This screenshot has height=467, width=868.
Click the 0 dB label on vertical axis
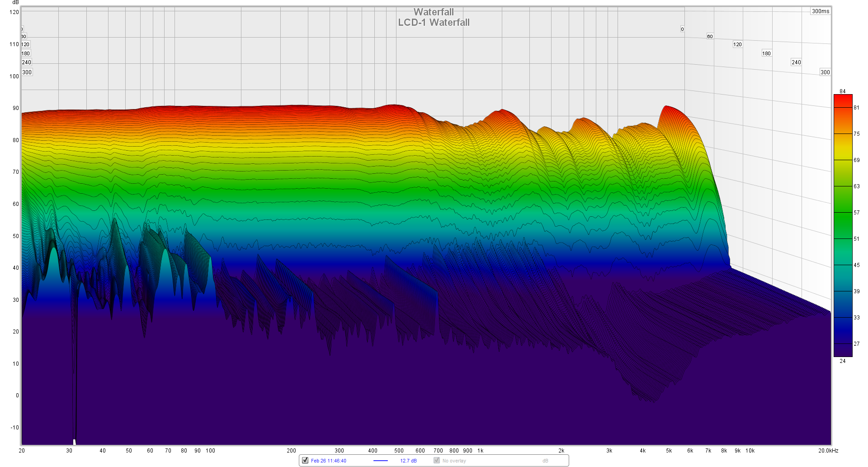pyautogui.click(x=17, y=396)
